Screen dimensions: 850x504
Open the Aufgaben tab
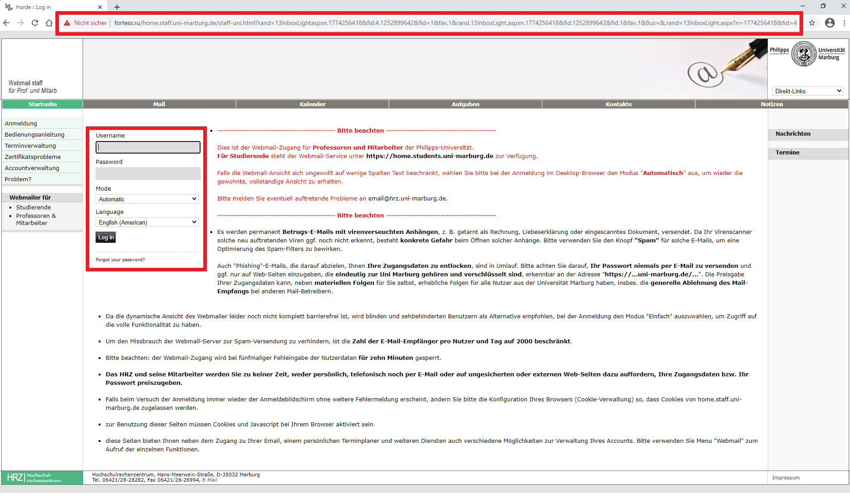point(465,104)
